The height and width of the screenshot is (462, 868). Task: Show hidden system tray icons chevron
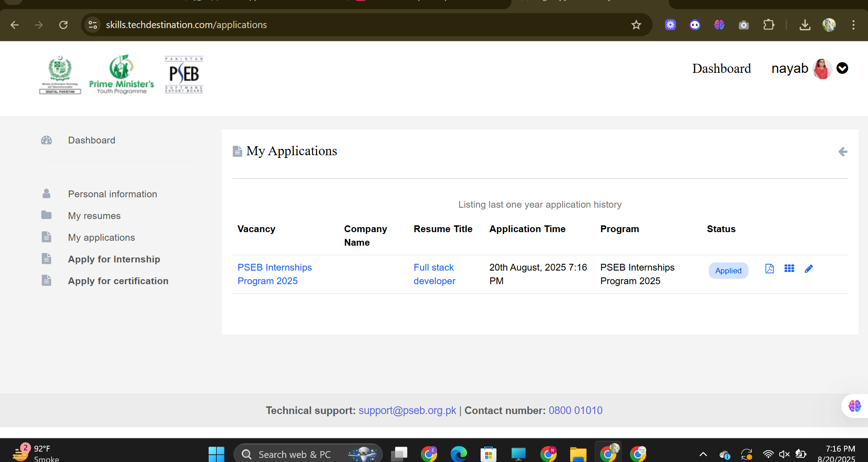[x=703, y=454]
